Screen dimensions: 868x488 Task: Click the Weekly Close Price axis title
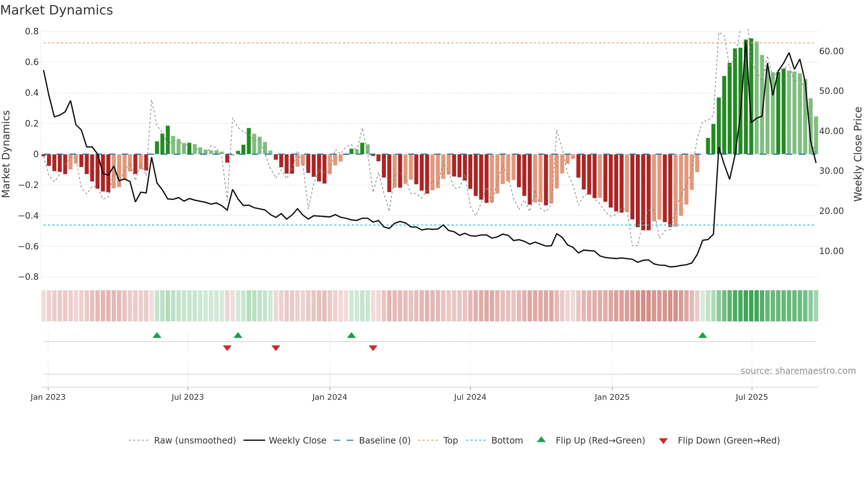[858, 154]
